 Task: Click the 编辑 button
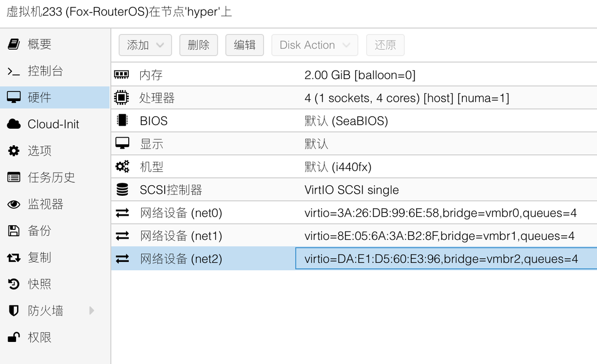(x=244, y=45)
